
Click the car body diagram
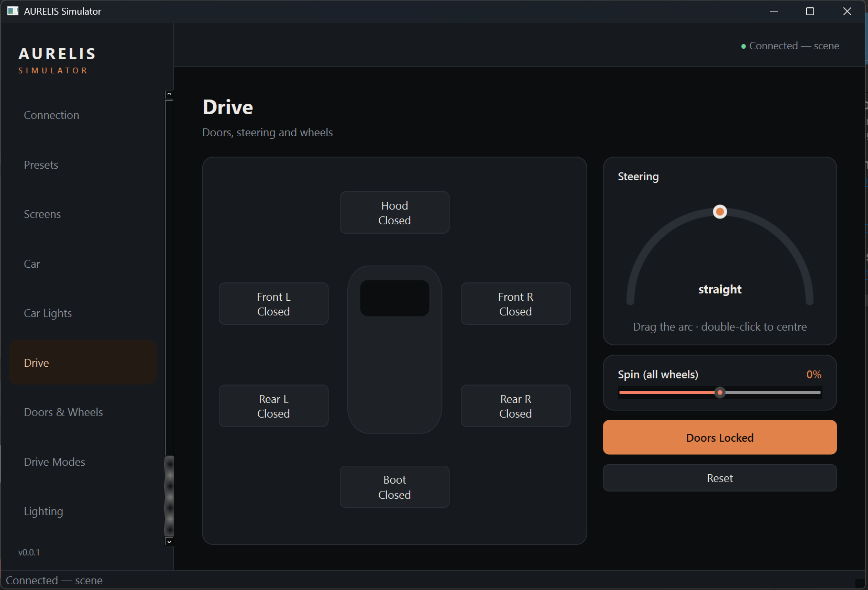394,349
